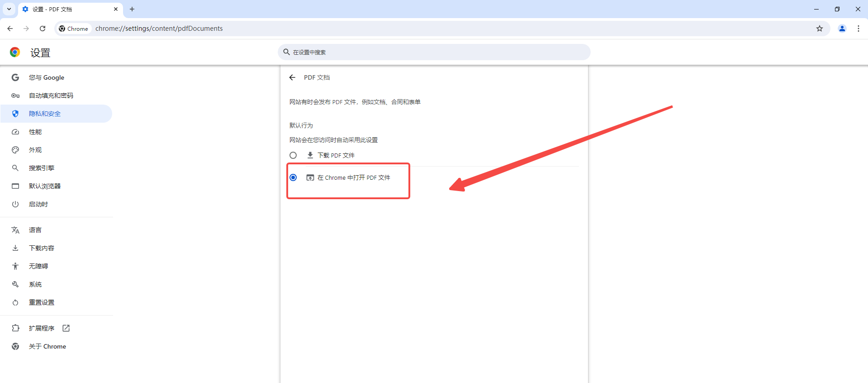Click the palette icon for 外观
This screenshot has width=868, height=383.
(x=15, y=150)
